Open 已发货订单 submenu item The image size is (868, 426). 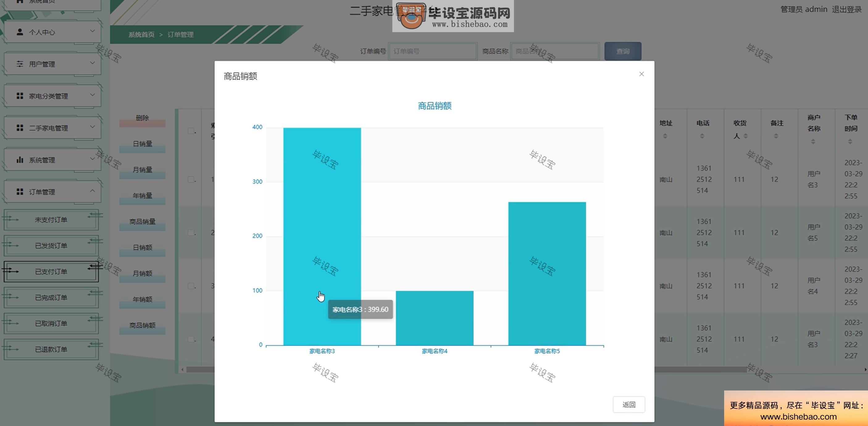(51, 246)
